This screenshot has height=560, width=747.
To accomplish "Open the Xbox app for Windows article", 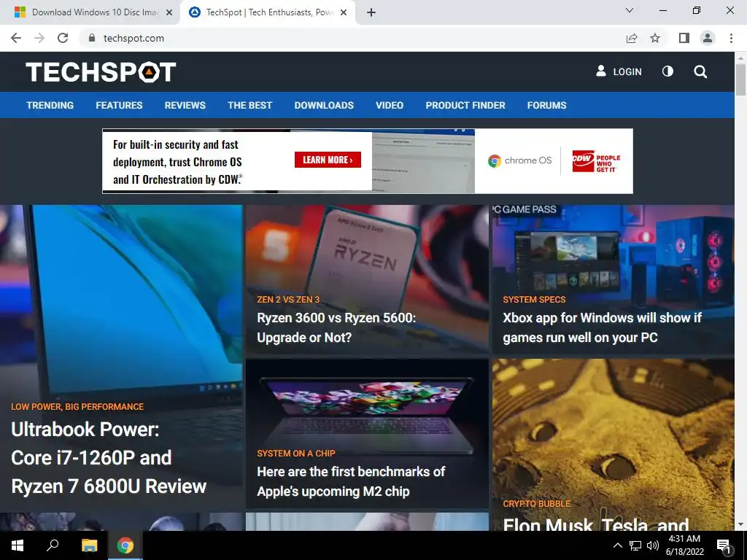I will [602, 327].
